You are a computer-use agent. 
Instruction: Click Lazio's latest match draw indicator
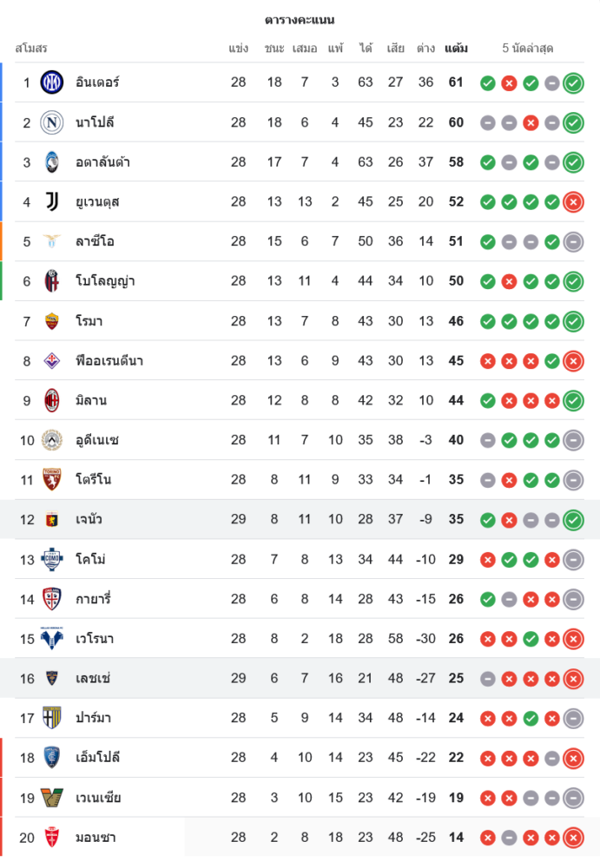click(573, 242)
